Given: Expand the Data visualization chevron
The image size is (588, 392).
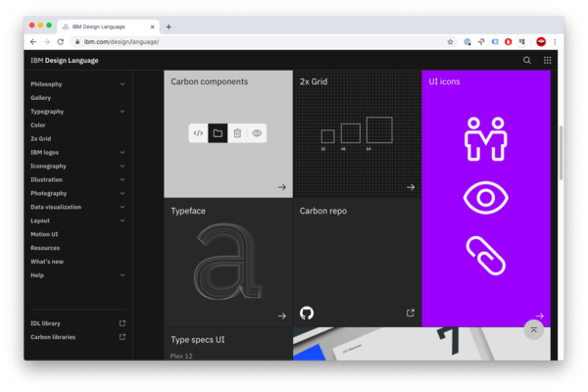Looking at the screenshot, I should point(122,207).
